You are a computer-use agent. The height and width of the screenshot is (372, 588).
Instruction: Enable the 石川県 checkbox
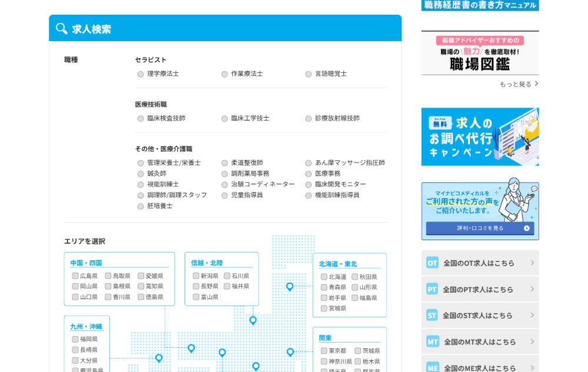pos(227,276)
